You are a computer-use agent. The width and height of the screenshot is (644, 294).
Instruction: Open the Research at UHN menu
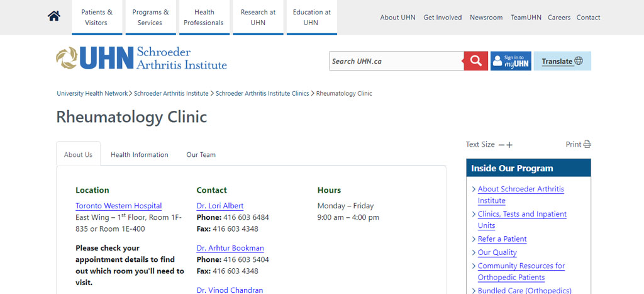point(258,17)
